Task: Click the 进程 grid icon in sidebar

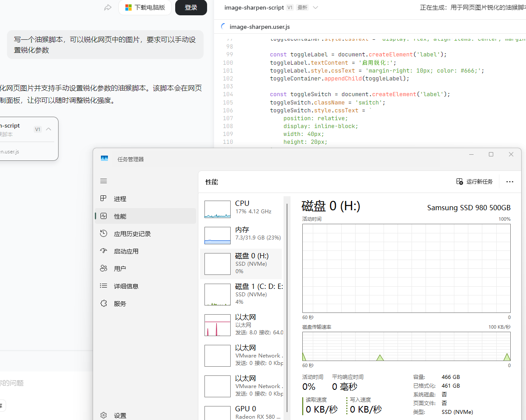Action: point(104,198)
